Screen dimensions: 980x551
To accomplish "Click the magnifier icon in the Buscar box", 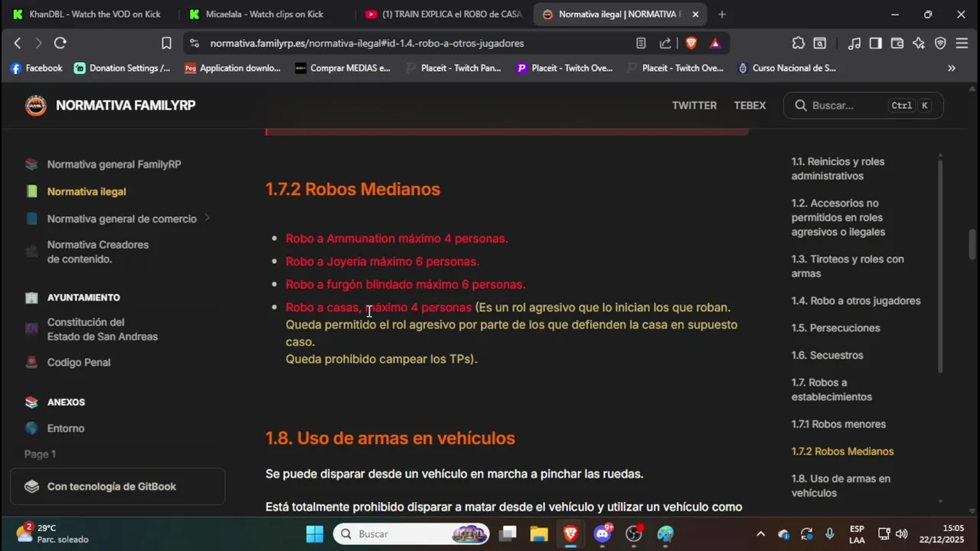I will [801, 106].
